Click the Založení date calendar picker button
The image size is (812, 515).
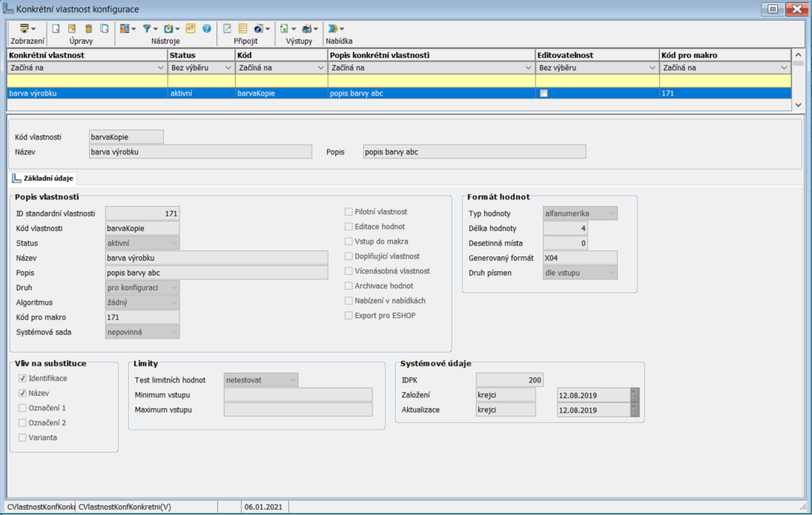pyautogui.click(x=634, y=395)
